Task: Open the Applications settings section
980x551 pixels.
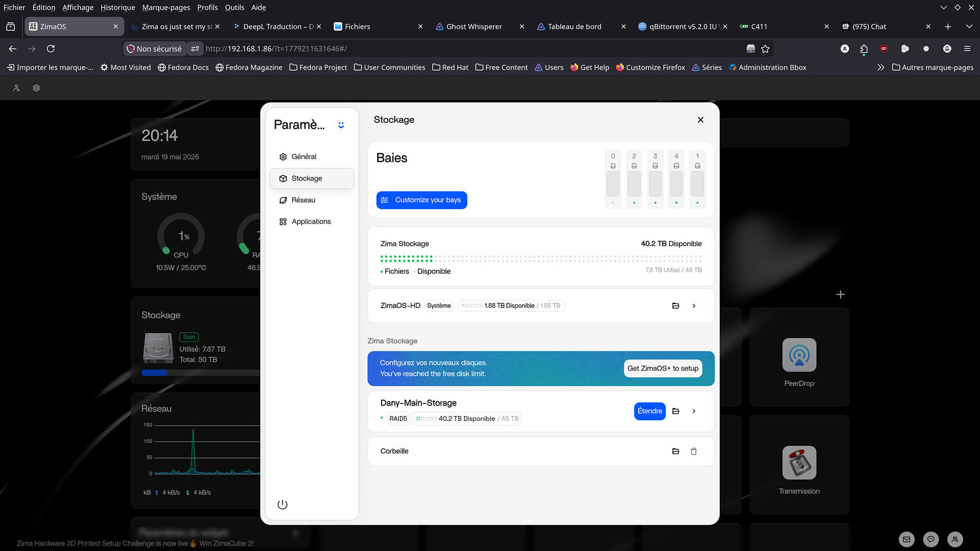Action: coord(311,222)
